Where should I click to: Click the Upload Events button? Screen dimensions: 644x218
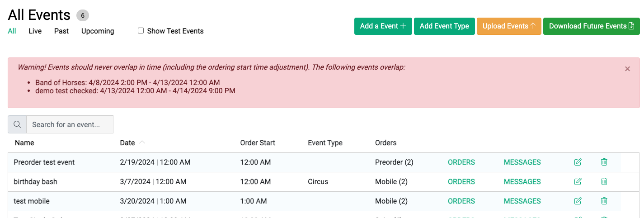point(509,26)
